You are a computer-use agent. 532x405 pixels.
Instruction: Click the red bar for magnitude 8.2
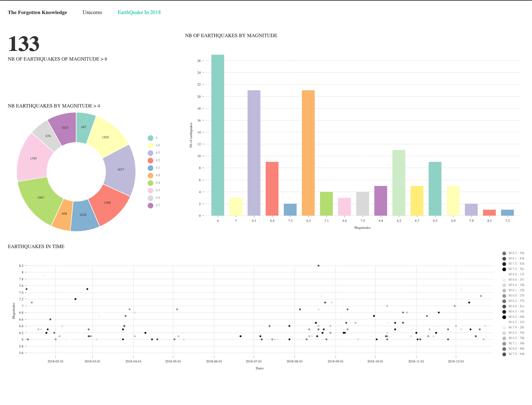[x=489, y=212]
